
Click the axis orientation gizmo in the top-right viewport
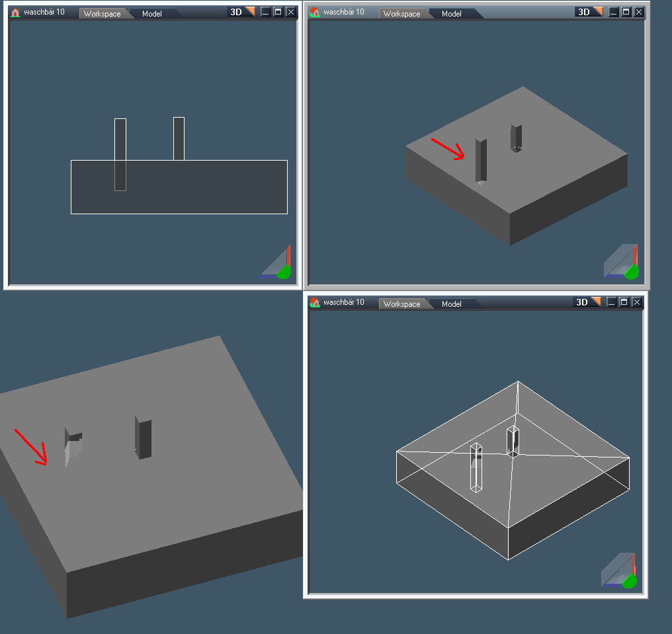tap(623, 264)
